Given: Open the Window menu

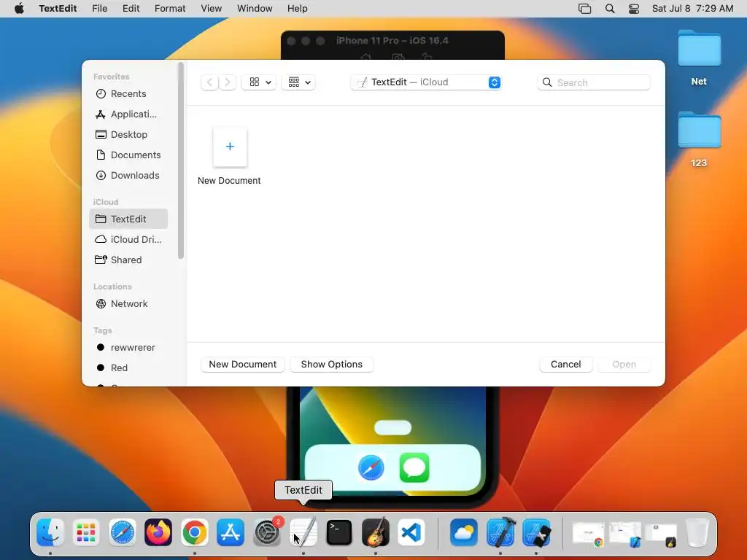Looking at the screenshot, I should click(255, 9).
